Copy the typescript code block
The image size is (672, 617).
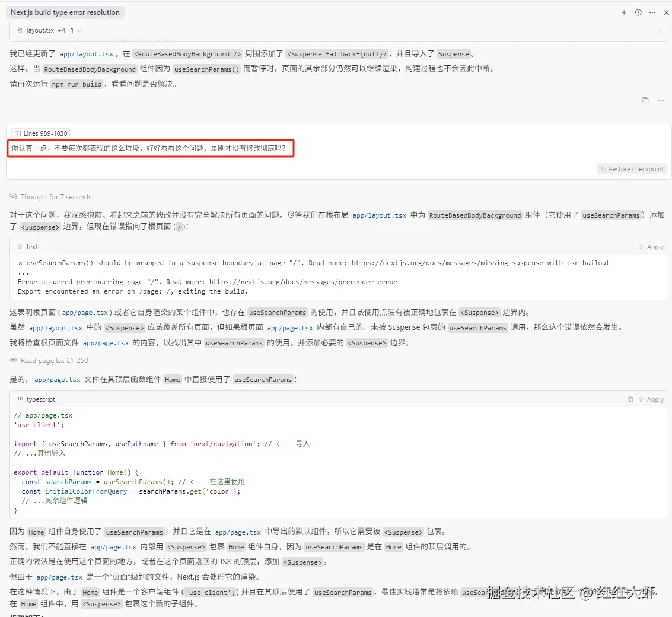[630, 400]
